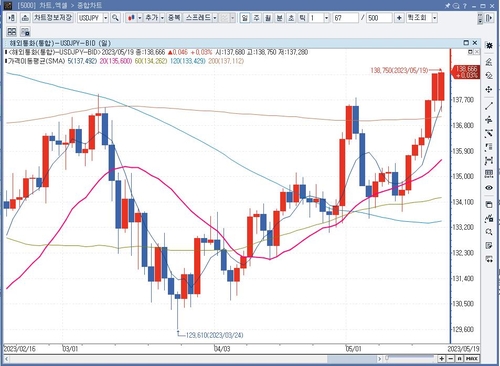Click the total count field showing 500
This screenshot has height=366, width=500.
tap(379, 18)
